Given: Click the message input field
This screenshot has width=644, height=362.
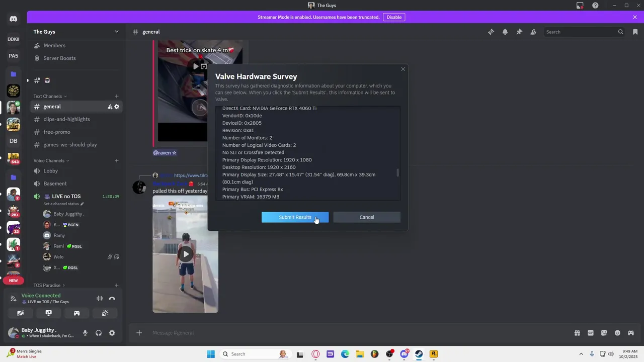Looking at the screenshot, I should (x=352, y=333).
